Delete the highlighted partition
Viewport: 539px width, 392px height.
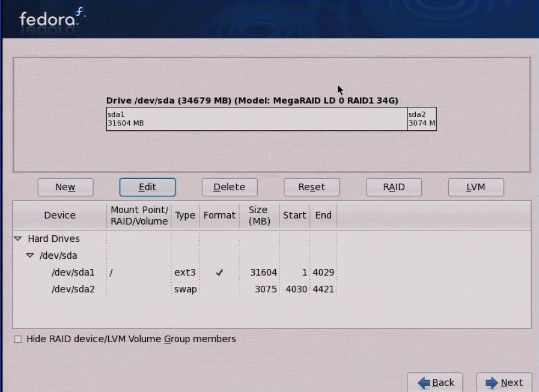click(x=230, y=187)
